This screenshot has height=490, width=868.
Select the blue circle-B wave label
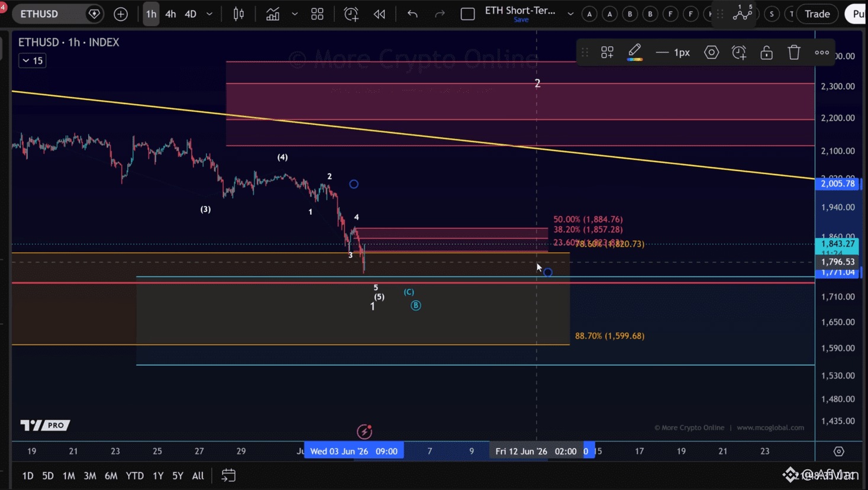coord(416,305)
